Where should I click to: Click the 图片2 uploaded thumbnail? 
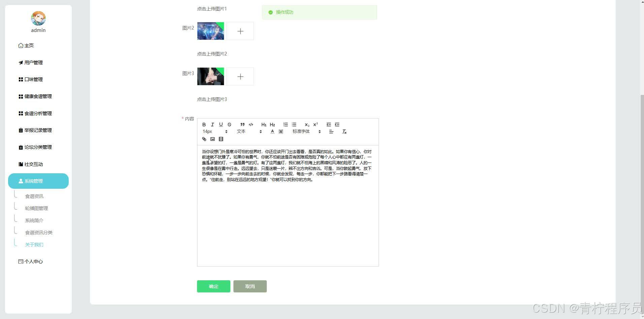pos(210,31)
